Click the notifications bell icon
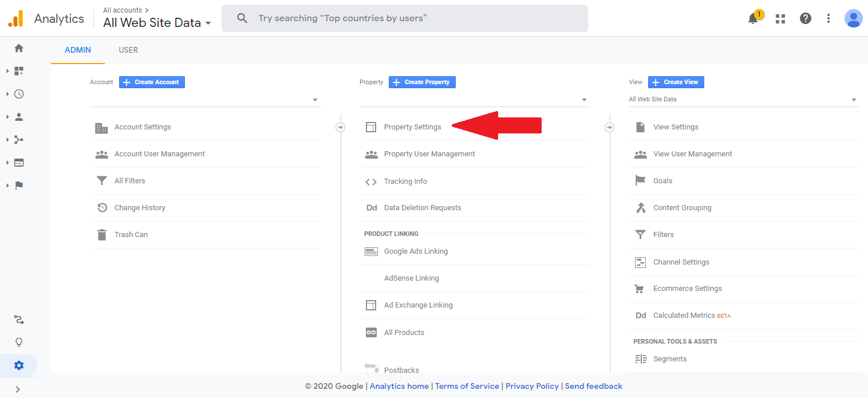This screenshot has height=398, width=868. click(x=753, y=19)
